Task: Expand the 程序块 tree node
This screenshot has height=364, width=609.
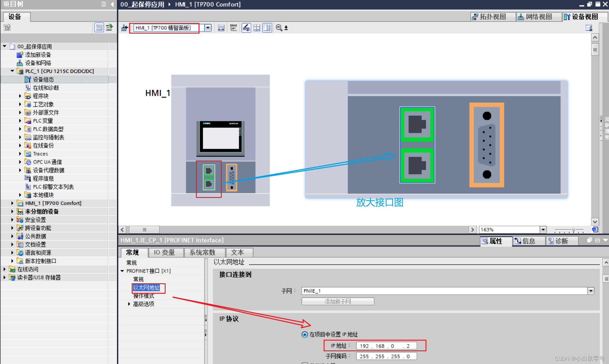Action: [20, 96]
